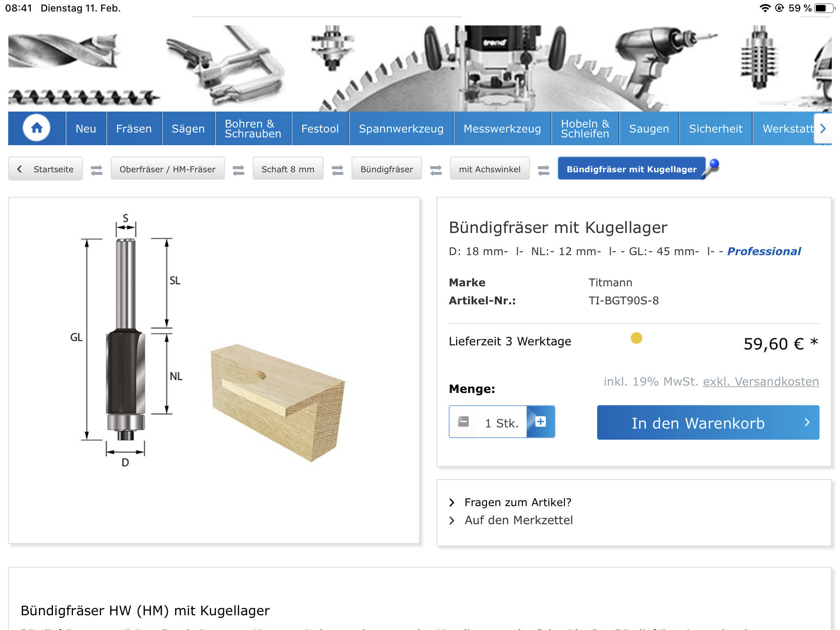Add item with In den Warenkorb
Image resolution: width=840 pixels, height=630 pixels.
pyautogui.click(x=708, y=423)
